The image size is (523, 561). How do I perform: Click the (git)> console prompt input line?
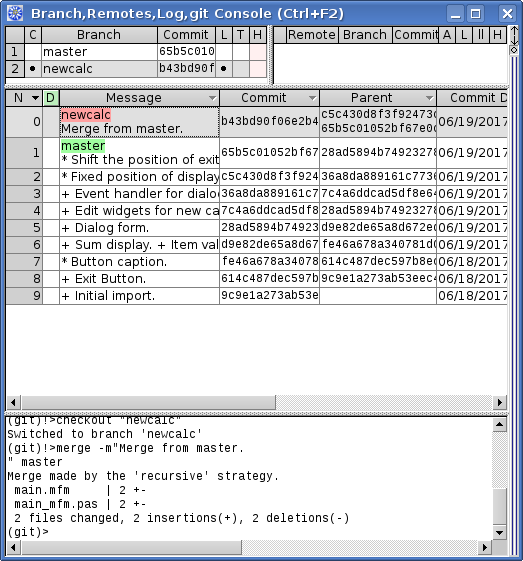[249, 532]
